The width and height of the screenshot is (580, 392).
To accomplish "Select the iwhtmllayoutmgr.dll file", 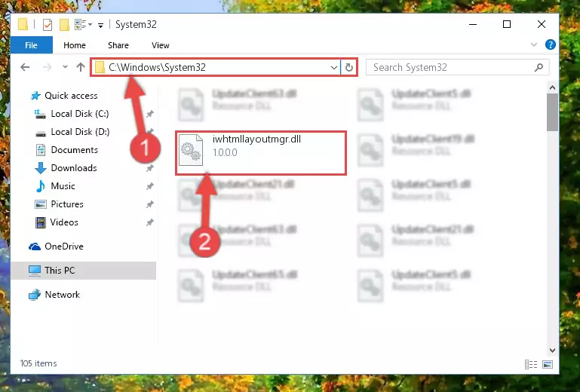I will click(261, 152).
